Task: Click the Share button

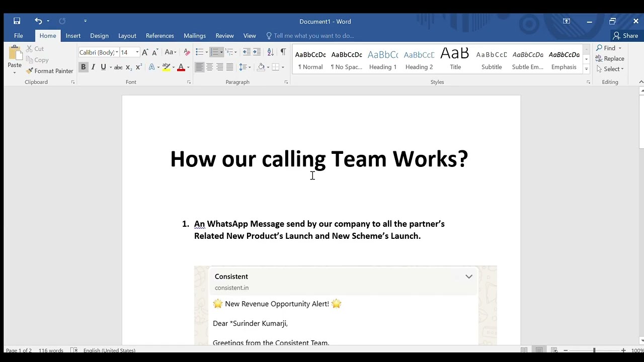Action: [x=625, y=36]
